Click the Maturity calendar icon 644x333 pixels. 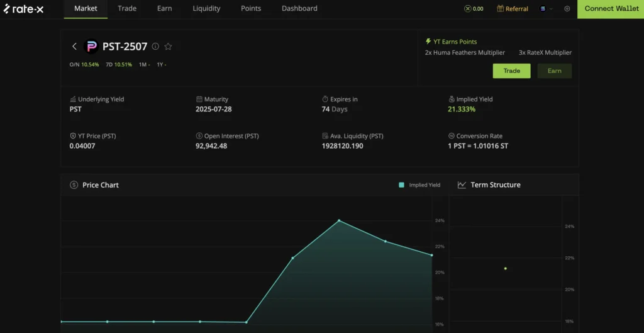tap(199, 99)
